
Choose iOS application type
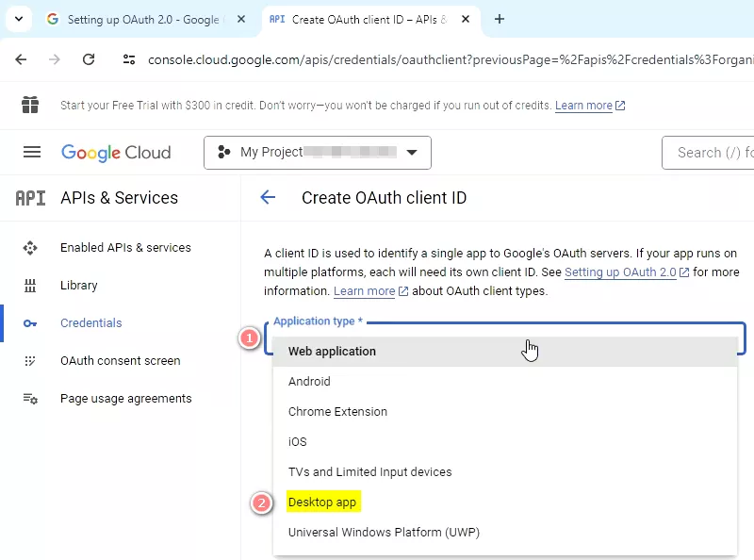click(x=505, y=441)
